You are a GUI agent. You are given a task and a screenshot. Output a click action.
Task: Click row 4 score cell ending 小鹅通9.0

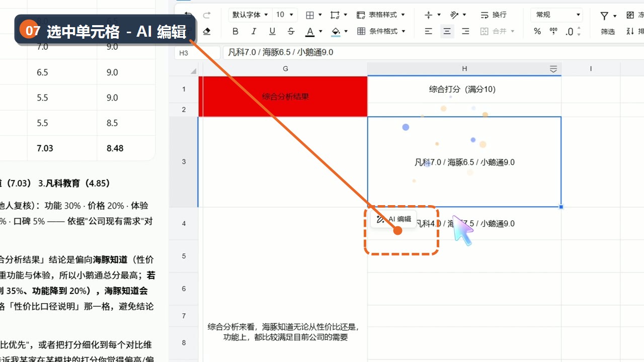pos(464,224)
